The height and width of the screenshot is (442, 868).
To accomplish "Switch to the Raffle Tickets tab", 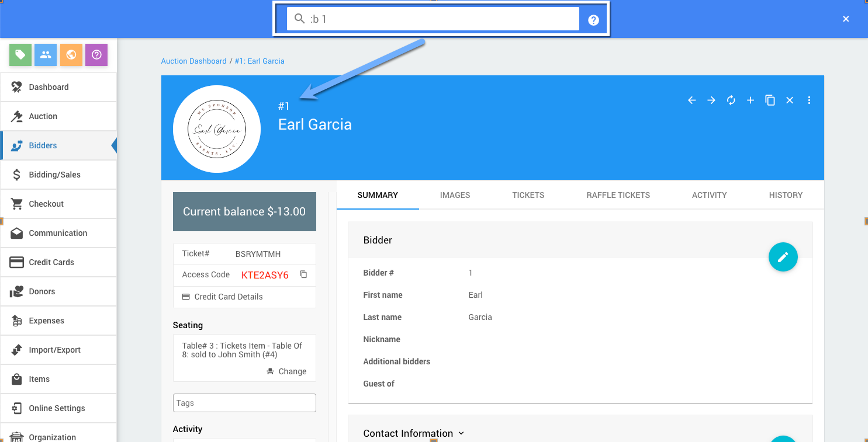I will pyautogui.click(x=618, y=195).
